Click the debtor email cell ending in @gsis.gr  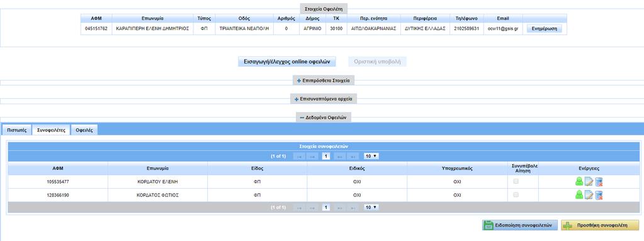pos(503,29)
